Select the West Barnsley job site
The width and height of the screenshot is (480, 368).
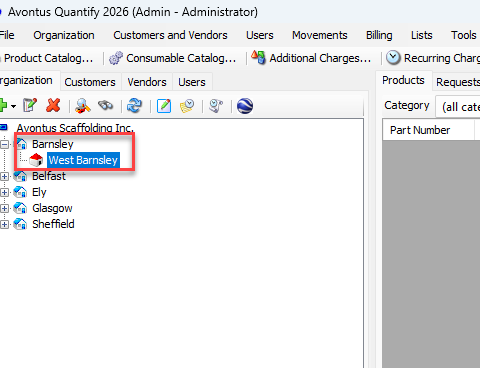coord(83,160)
